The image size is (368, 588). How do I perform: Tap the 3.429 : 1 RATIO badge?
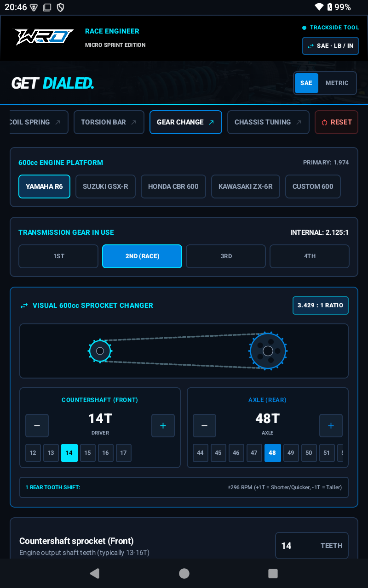click(x=321, y=305)
